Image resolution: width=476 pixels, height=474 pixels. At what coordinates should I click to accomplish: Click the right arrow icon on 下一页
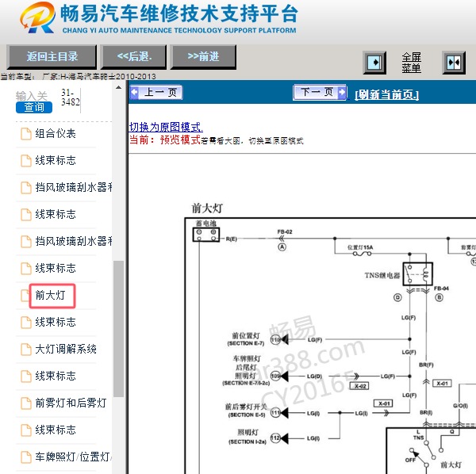click(342, 92)
